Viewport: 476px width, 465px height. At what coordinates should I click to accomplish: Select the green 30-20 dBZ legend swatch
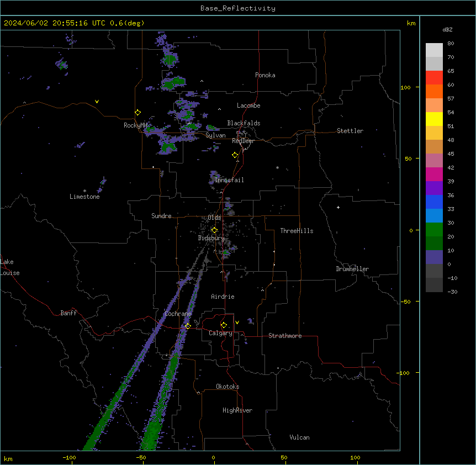click(x=434, y=230)
